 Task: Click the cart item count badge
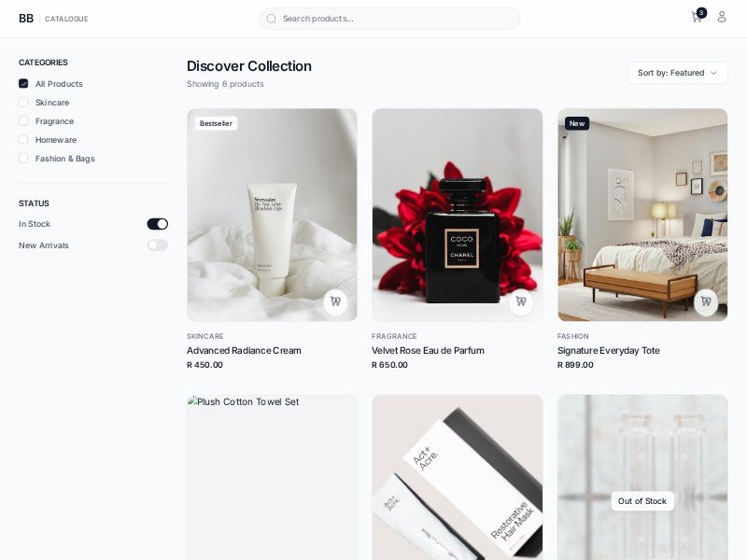pyautogui.click(x=701, y=13)
